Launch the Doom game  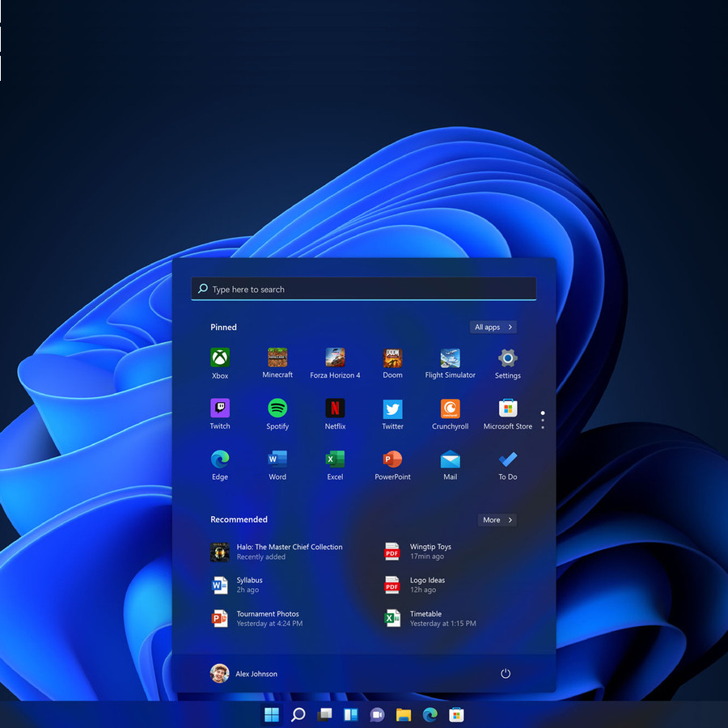coord(392,363)
